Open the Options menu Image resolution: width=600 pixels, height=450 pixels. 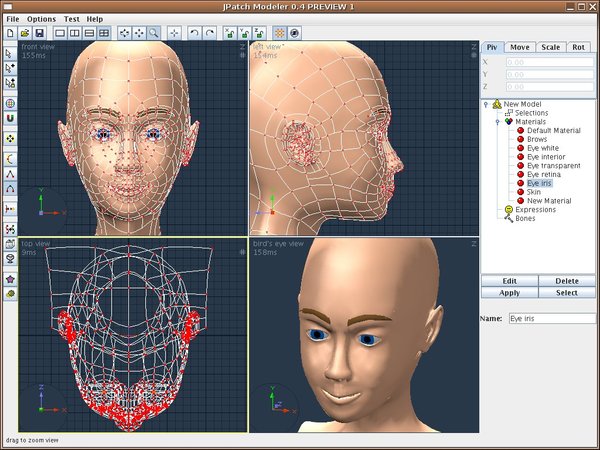click(42, 19)
